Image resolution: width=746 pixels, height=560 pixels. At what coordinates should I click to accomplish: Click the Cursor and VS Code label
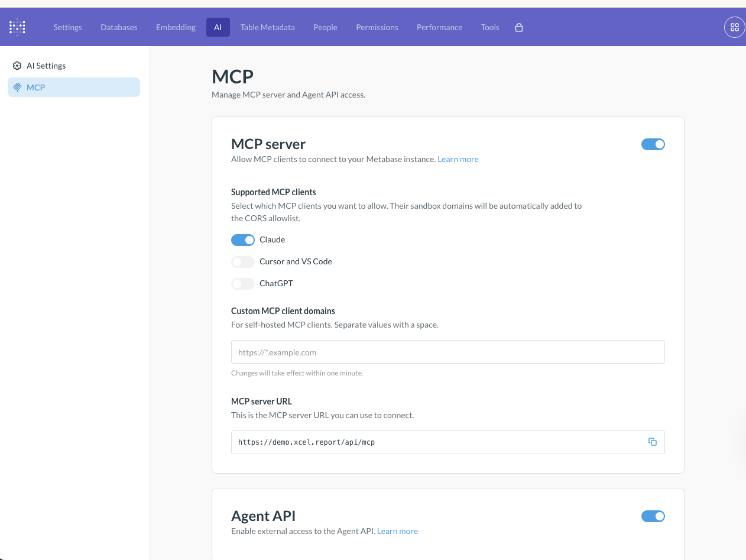[296, 261]
